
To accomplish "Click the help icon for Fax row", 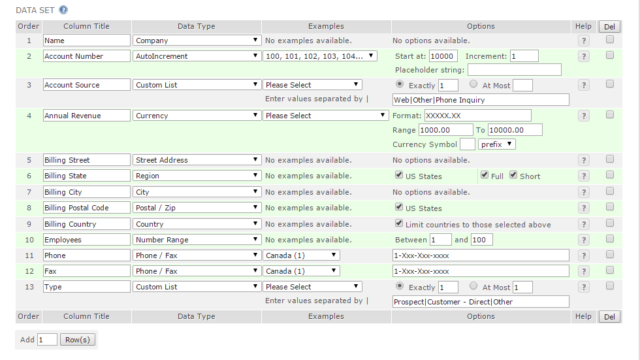I will [x=584, y=271].
